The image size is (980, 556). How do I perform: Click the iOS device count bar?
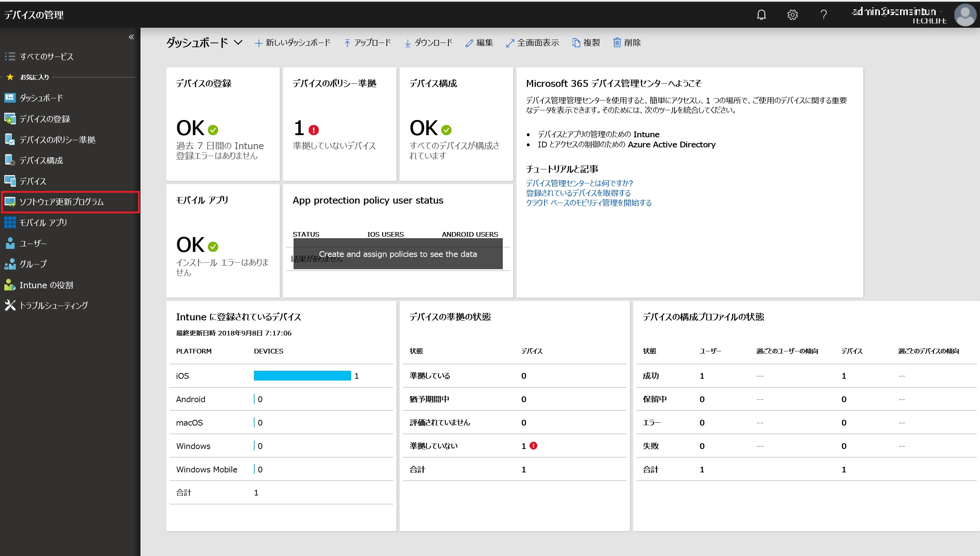[x=303, y=375]
